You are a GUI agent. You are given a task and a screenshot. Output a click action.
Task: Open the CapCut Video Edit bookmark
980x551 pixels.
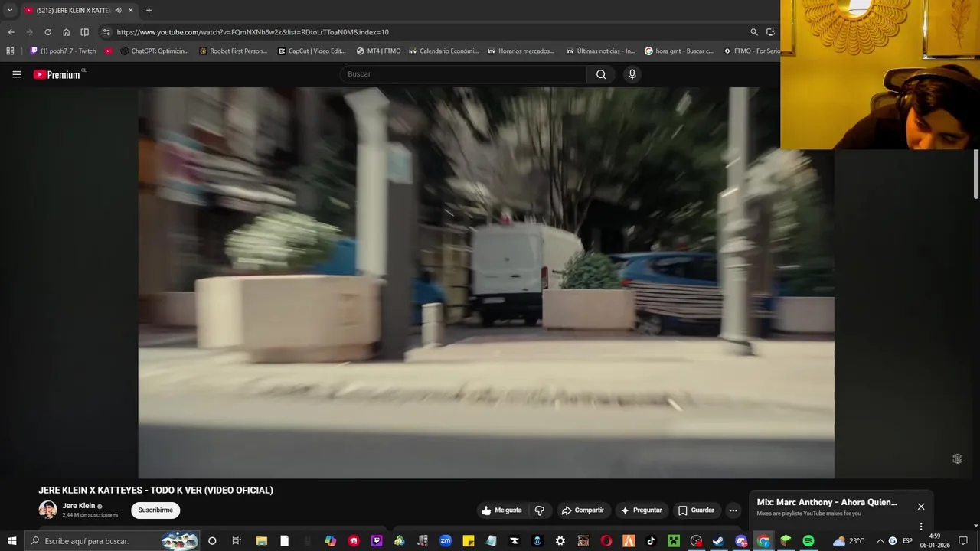point(312,51)
